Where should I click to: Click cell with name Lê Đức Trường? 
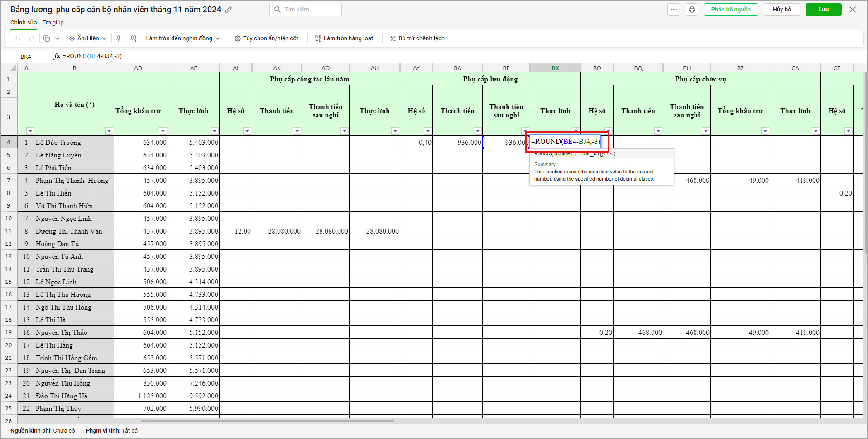coord(74,142)
